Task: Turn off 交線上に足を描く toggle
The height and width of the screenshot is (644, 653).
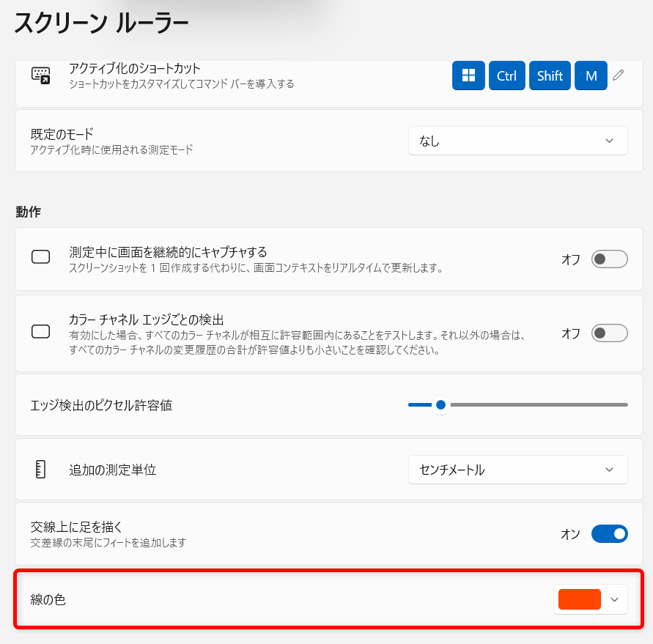Action: click(x=609, y=533)
